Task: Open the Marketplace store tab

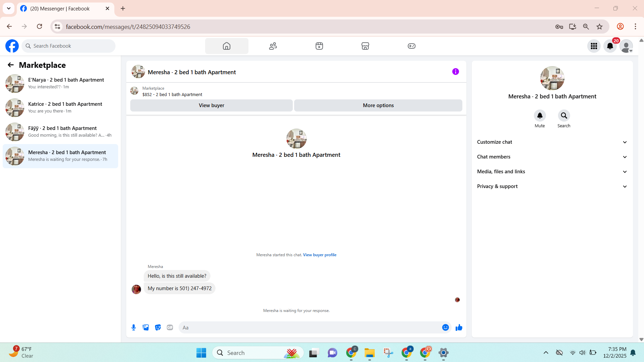Action: [365, 46]
